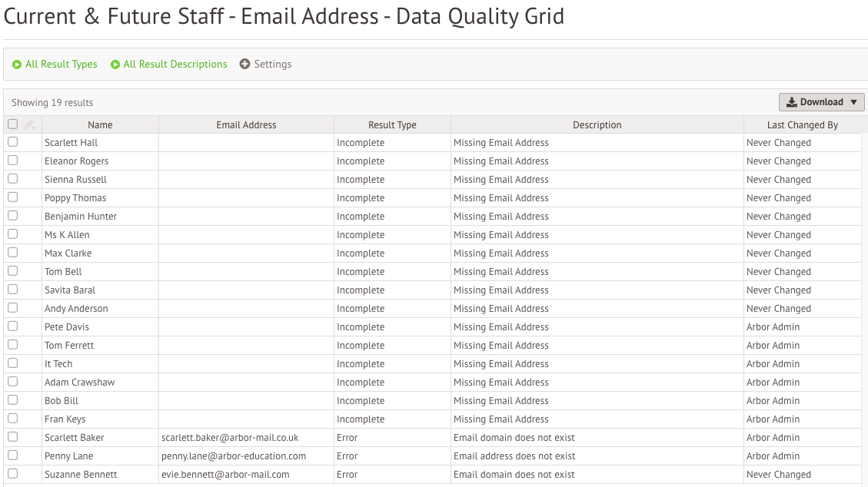Click email evie.bennett@arbor-mail.com
Screen dimensions: 868x487
(225, 474)
